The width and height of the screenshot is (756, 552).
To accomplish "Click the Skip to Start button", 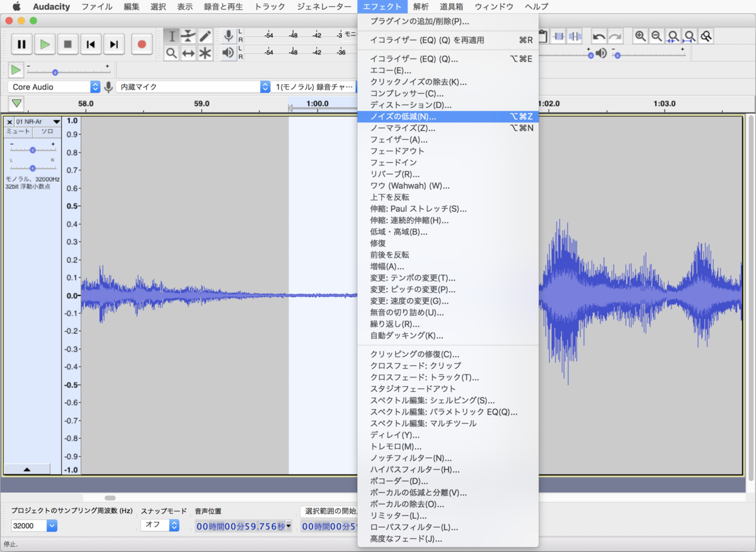I will (x=91, y=44).
